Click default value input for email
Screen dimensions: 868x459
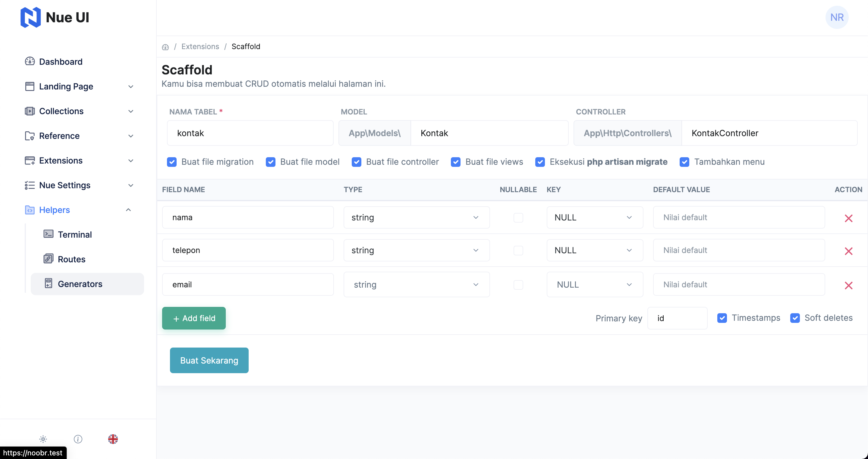click(x=739, y=285)
